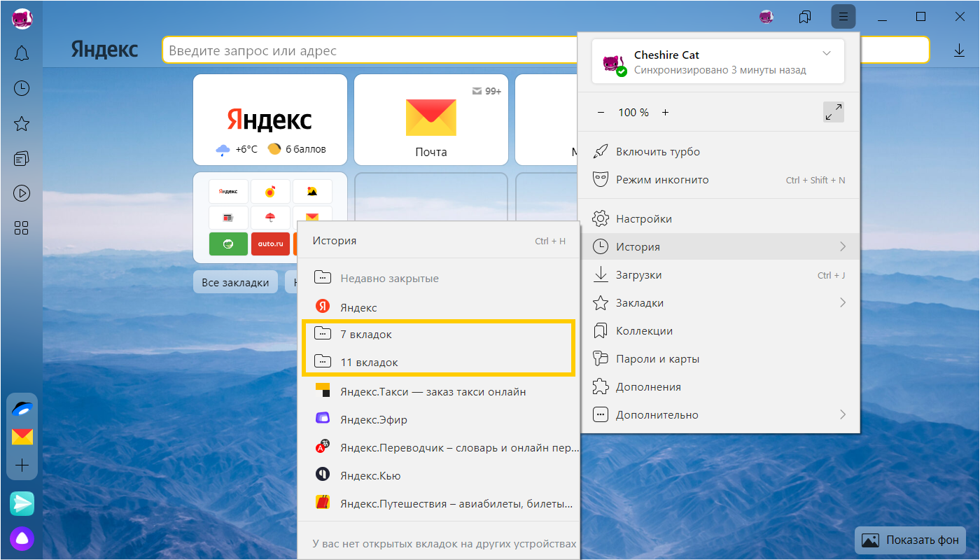Open incognito mode menu item
The image size is (980, 560).
pyautogui.click(x=719, y=180)
